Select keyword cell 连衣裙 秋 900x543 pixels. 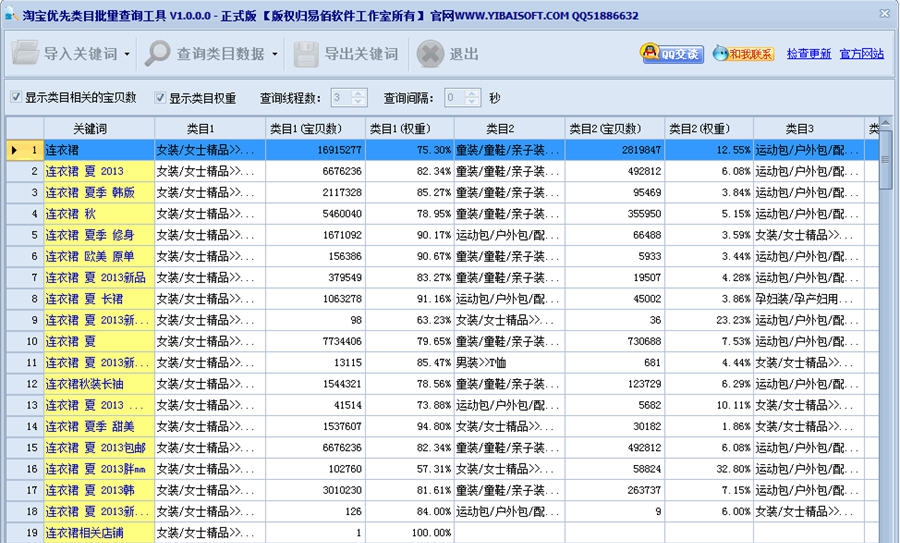coord(99,214)
